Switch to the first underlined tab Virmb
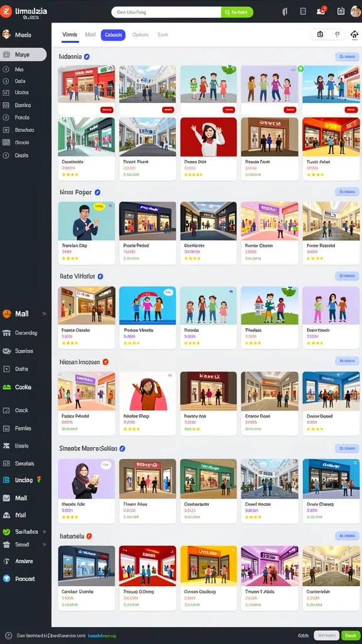Image resolution: width=362 pixels, height=644 pixels. pyautogui.click(x=70, y=35)
